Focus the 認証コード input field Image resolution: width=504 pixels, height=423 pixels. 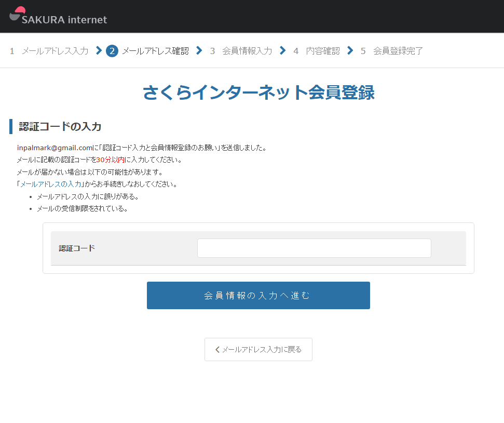pyautogui.click(x=314, y=248)
